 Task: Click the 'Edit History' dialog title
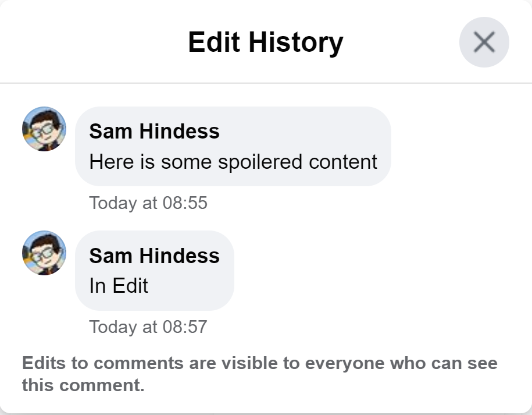tap(266, 42)
